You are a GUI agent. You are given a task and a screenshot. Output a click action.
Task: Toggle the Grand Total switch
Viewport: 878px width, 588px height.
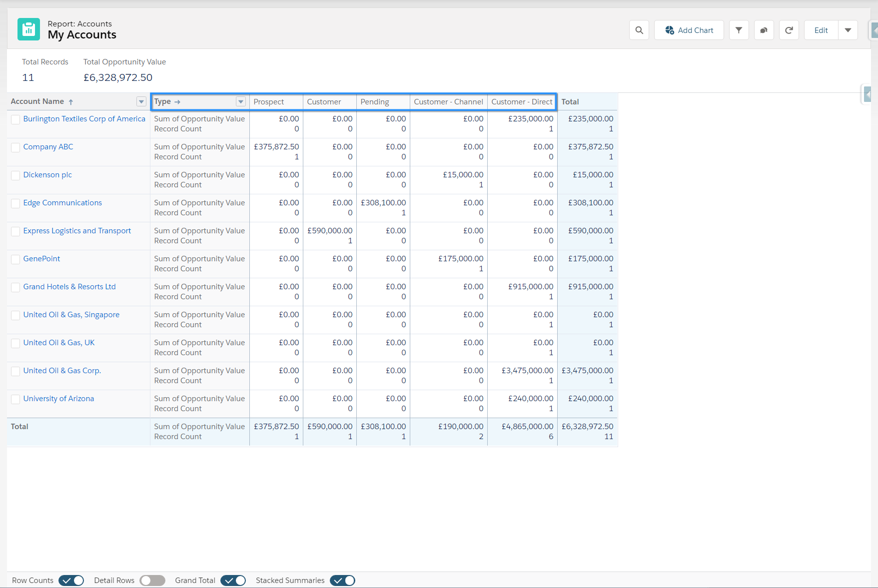233,581
